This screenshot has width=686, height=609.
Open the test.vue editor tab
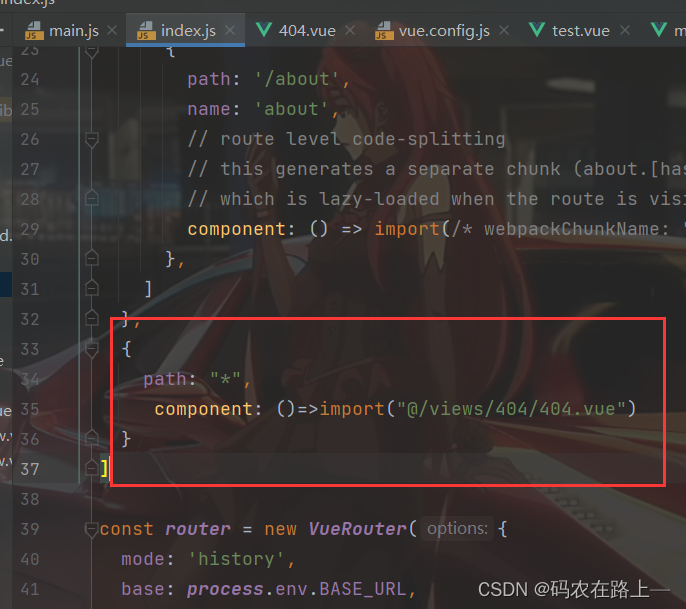(569, 31)
